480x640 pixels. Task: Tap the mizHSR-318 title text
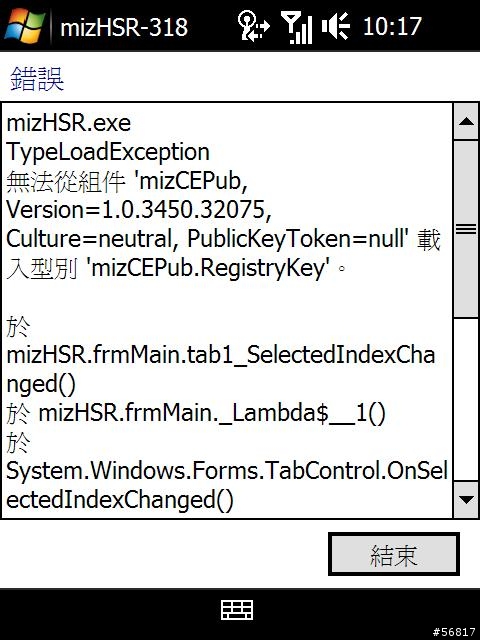[124, 27]
